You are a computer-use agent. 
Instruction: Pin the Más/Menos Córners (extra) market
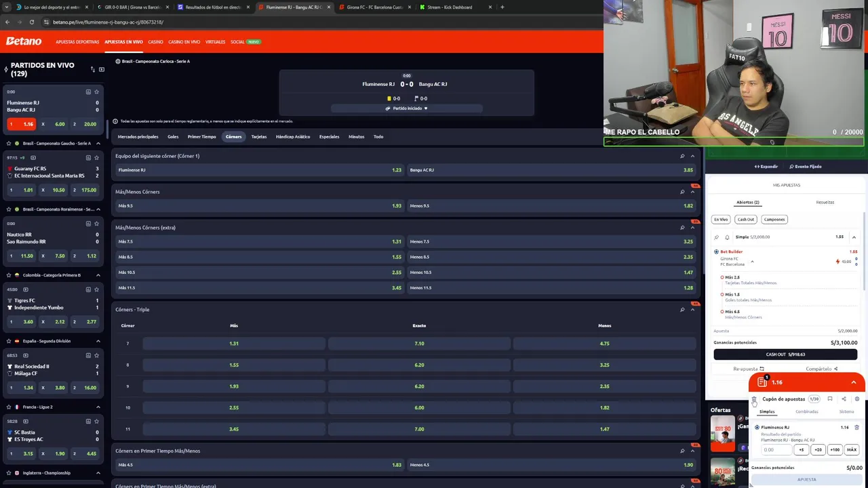[x=682, y=228]
